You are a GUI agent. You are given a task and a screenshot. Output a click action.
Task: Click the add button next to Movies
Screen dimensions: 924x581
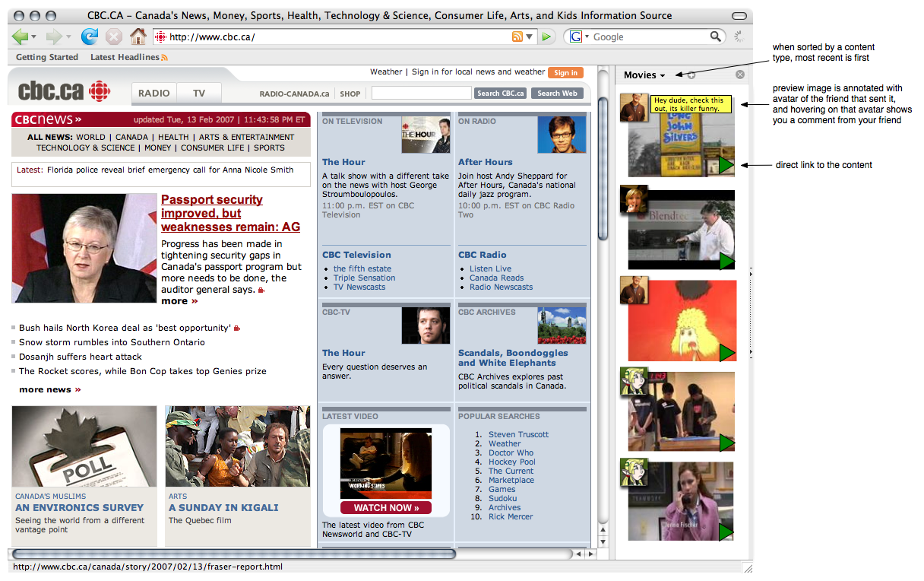[x=691, y=75]
